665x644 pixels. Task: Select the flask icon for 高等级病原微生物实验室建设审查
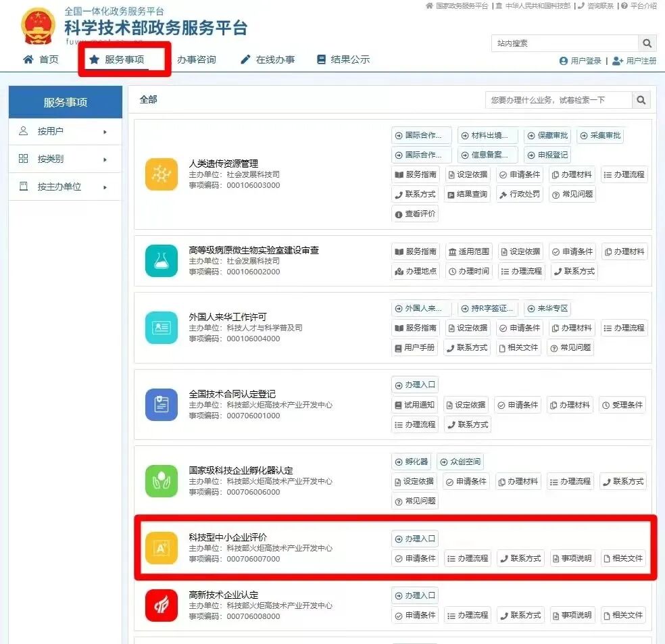pos(162,259)
